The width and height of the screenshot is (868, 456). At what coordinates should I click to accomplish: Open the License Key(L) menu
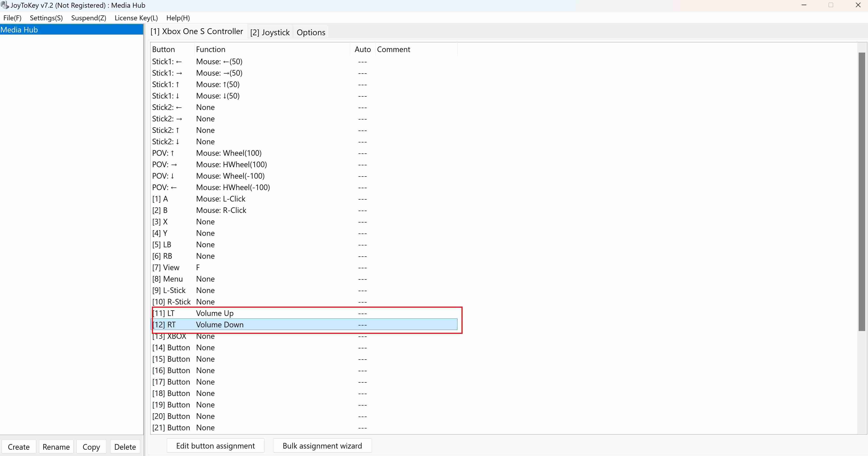coord(136,18)
